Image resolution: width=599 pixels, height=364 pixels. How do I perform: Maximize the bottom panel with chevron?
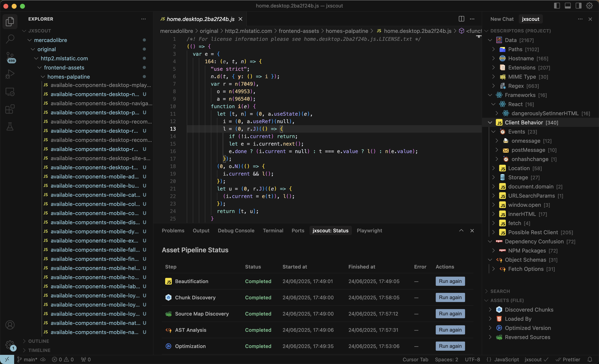[461, 230]
